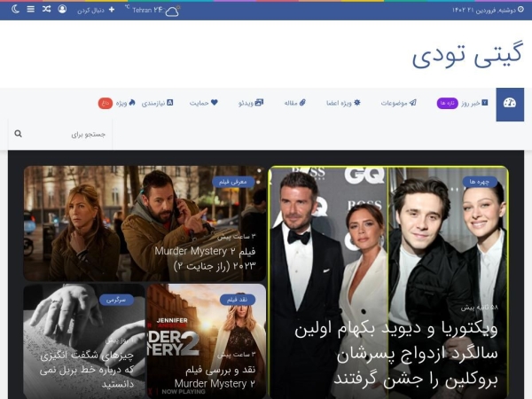Click the shuffle random article icon
The image size is (532, 399).
[x=46, y=9]
